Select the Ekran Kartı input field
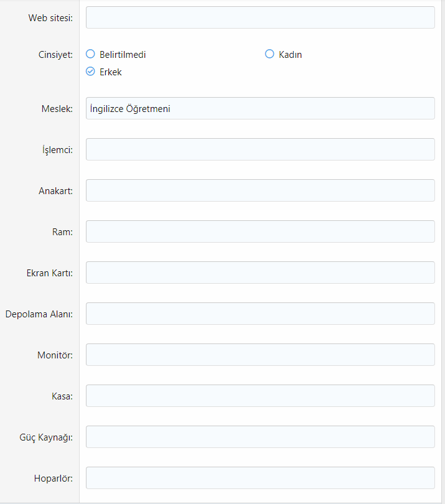This screenshot has height=504, width=445. point(260,273)
